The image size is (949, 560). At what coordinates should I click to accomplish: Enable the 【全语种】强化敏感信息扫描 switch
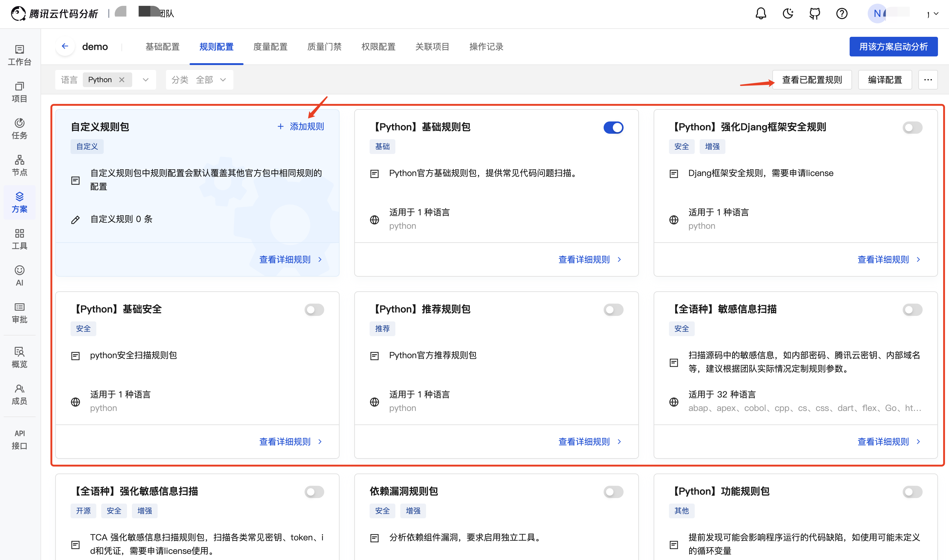[314, 492]
